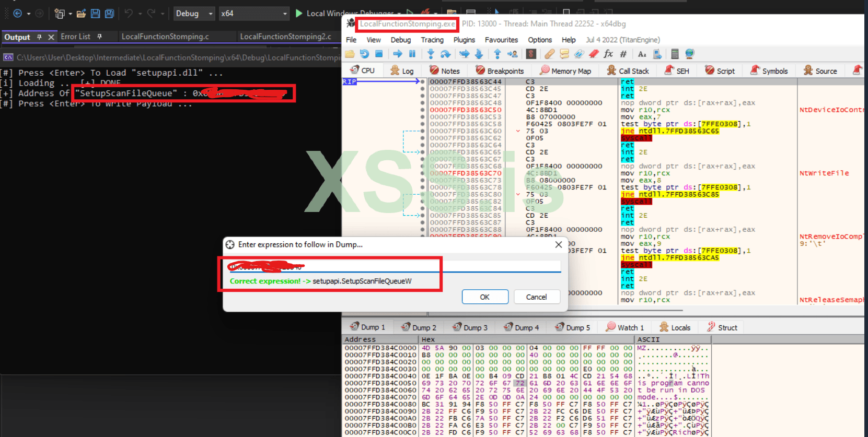Expand the navigate backward history dropdown arrow

coord(28,14)
